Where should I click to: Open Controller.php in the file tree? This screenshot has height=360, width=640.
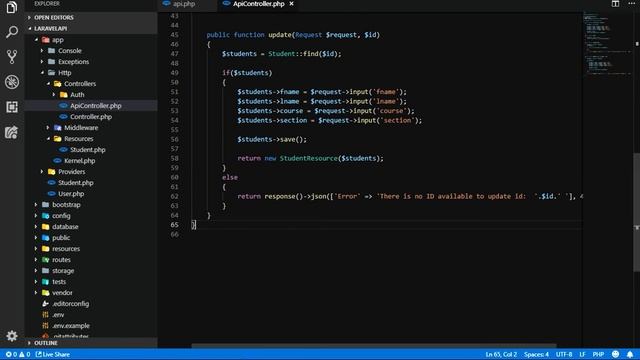(91, 117)
